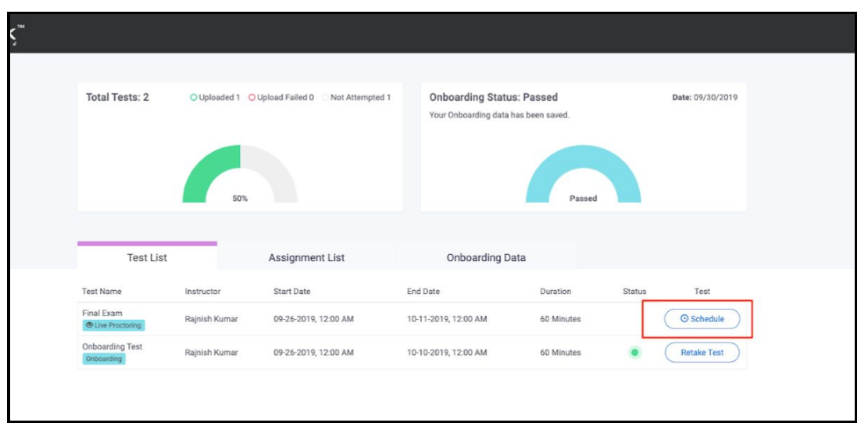Click the Live Proctoring badge

click(x=113, y=325)
